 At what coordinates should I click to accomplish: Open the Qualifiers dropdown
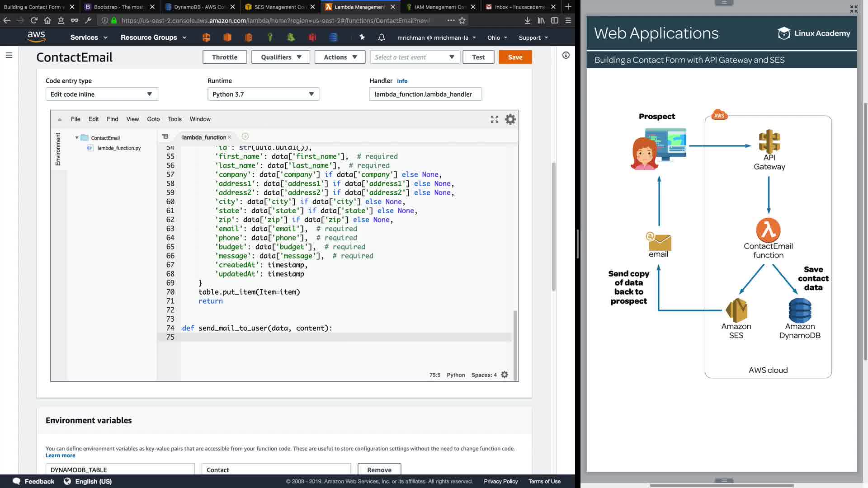coord(281,57)
